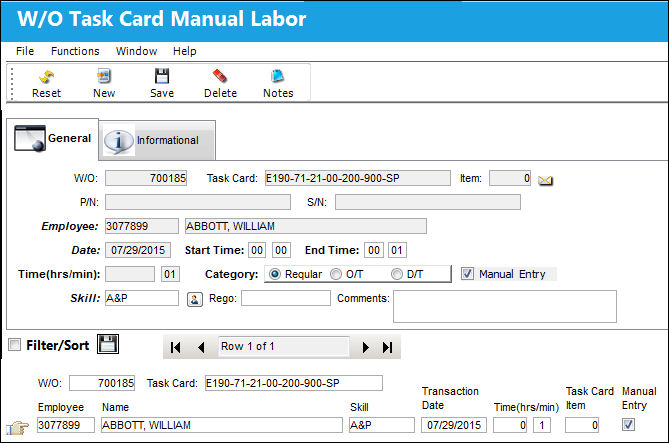Click the toolbar grip handle
The width and height of the screenshot is (669, 443).
click(12, 83)
